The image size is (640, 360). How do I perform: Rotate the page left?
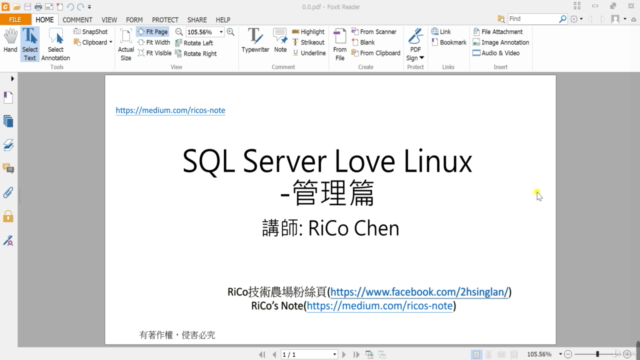pos(194,43)
